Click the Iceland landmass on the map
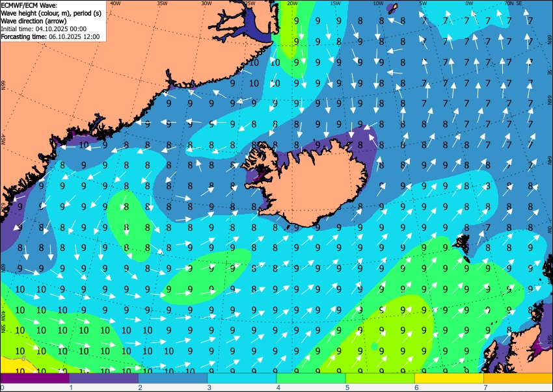 coord(314,187)
